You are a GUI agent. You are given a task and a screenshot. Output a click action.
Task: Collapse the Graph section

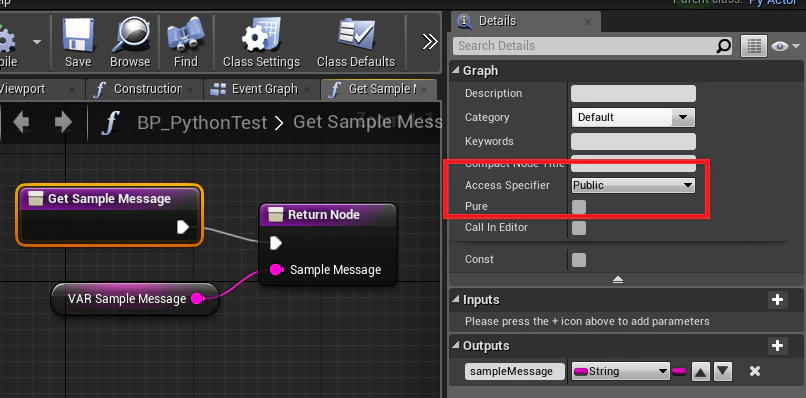[456, 70]
